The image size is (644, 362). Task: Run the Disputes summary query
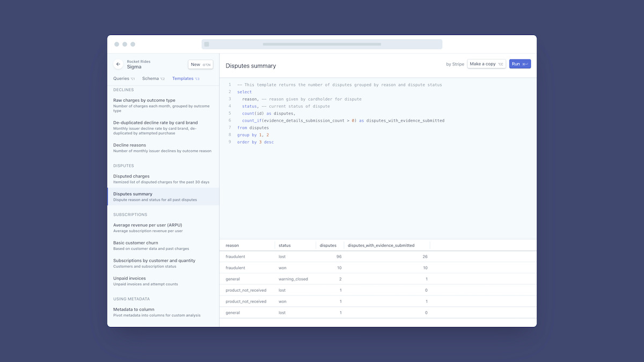click(519, 64)
